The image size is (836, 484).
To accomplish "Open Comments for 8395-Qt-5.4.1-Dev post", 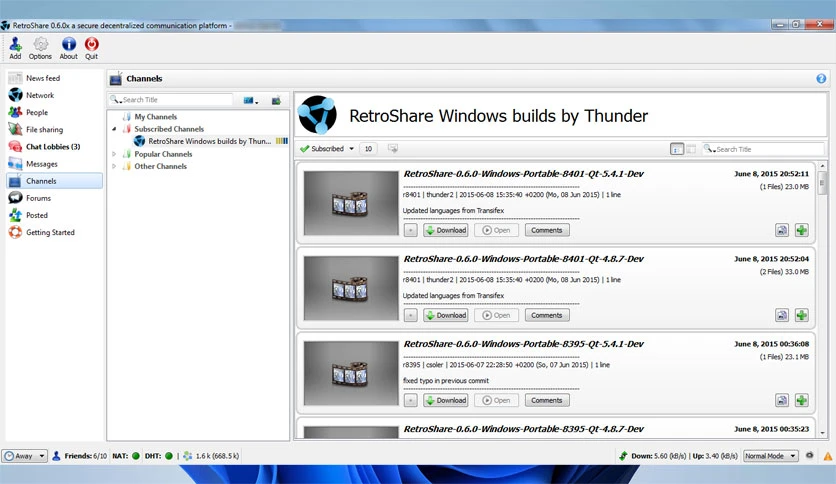I will (x=547, y=400).
